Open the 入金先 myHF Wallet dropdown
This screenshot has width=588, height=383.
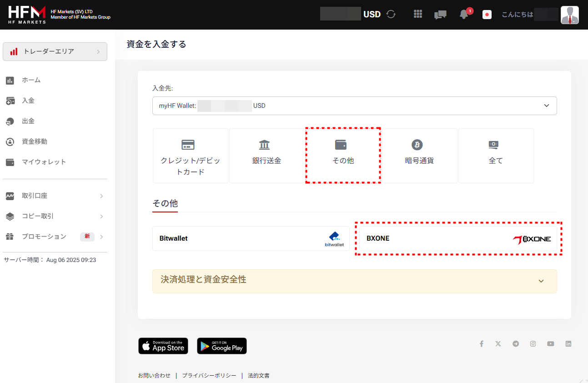coord(355,106)
